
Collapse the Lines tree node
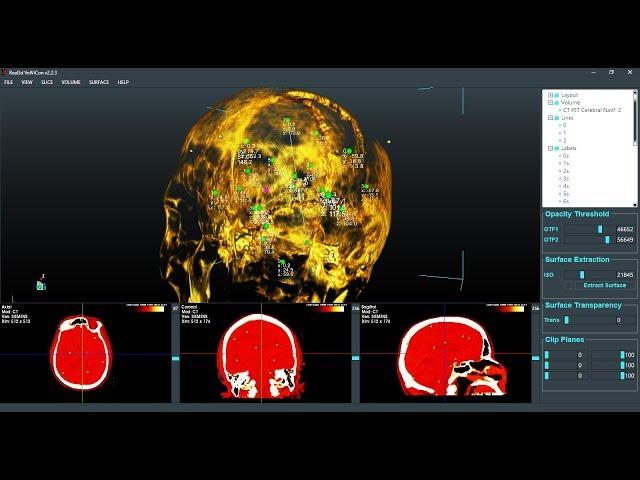pyautogui.click(x=550, y=118)
